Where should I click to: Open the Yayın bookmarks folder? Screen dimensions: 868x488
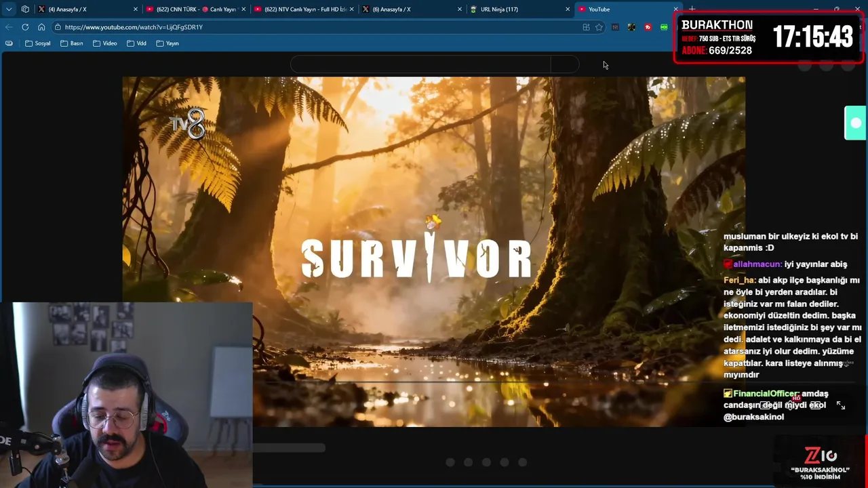pos(167,43)
